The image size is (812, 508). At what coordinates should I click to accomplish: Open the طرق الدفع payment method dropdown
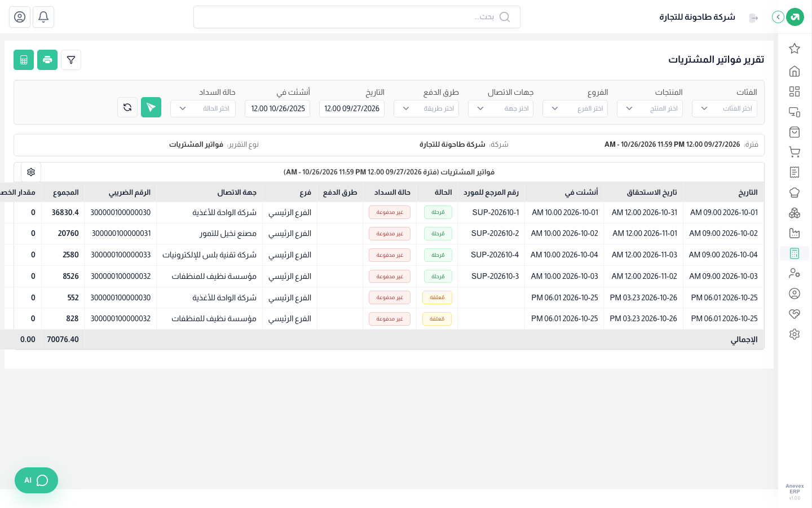click(426, 108)
